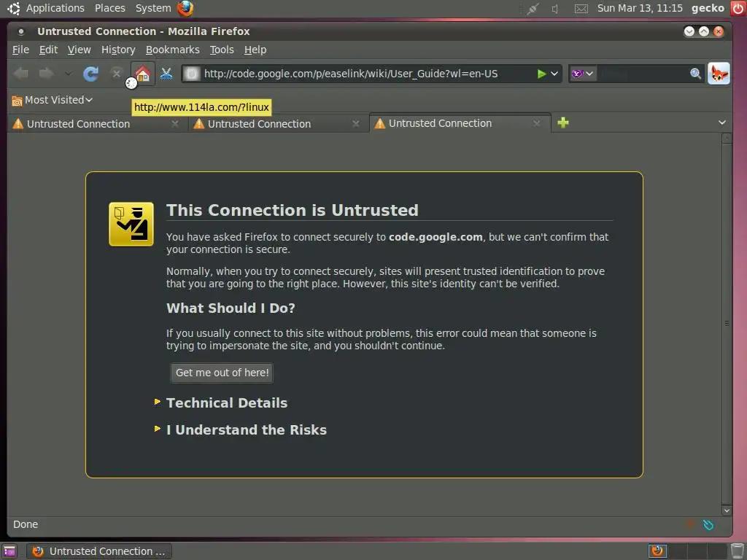747x560 pixels.
Task: Expand the Technical Details section
Action: pos(227,402)
